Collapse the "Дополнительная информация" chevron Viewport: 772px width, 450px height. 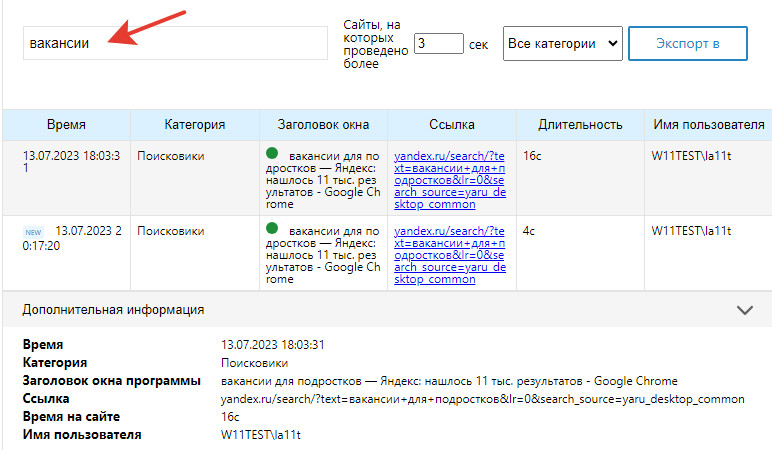[744, 310]
